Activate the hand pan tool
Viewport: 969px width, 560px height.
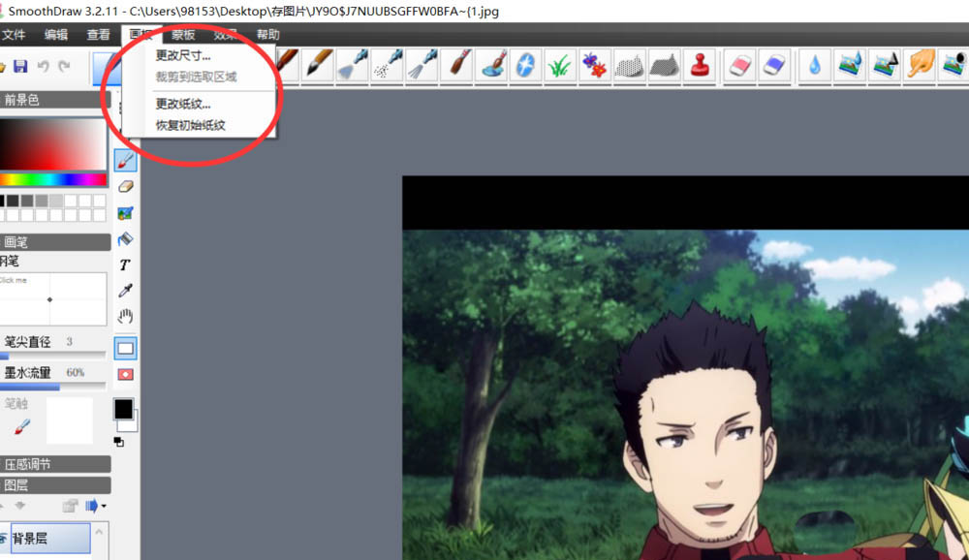[x=125, y=317]
